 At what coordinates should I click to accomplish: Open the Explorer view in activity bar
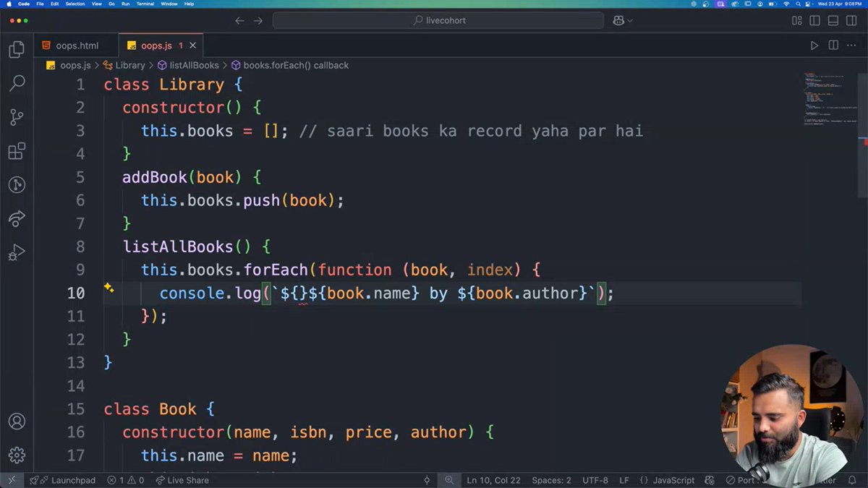coord(17,50)
